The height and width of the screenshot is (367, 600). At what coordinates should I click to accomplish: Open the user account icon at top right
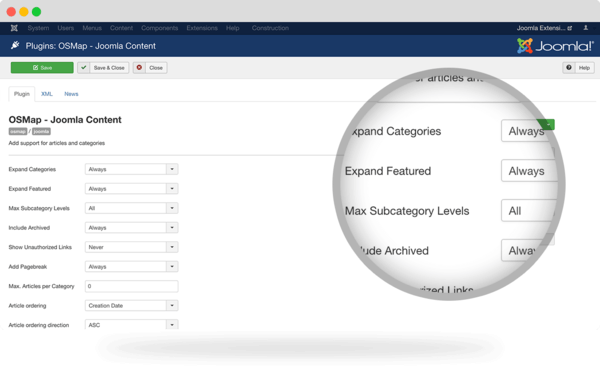click(585, 28)
